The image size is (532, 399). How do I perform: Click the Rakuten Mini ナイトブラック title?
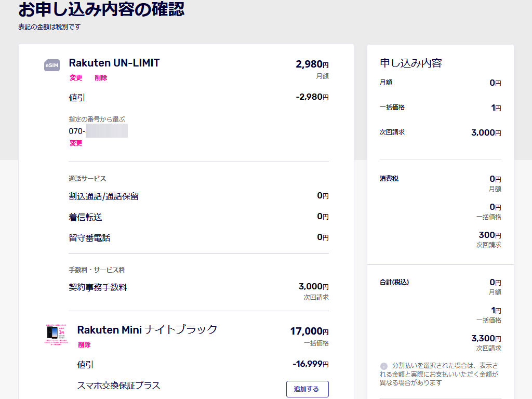coord(147,330)
